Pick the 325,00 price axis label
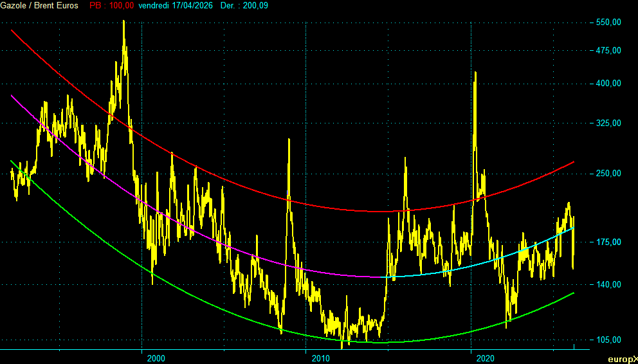Screen dimensions: 638x364 (x=608, y=123)
